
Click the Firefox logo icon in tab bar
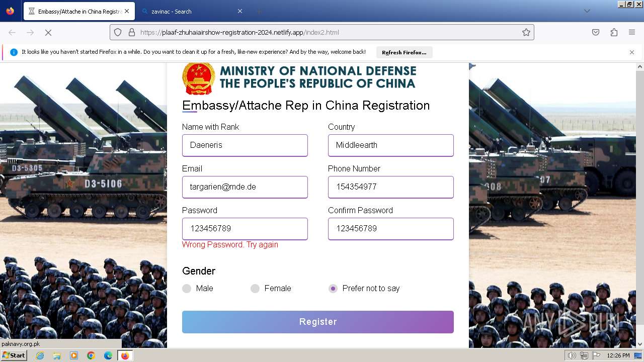point(10,11)
